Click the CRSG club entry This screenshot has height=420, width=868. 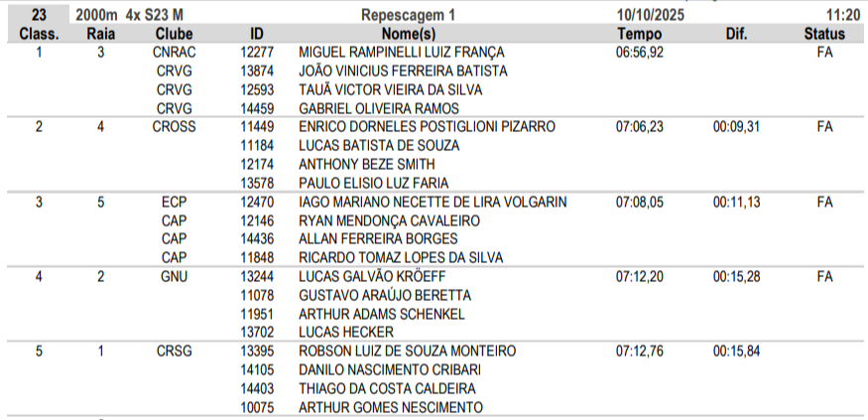tap(174, 351)
